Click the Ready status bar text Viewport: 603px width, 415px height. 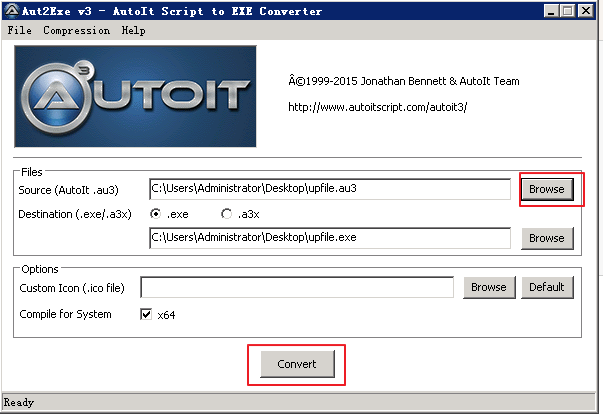(x=19, y=402)
